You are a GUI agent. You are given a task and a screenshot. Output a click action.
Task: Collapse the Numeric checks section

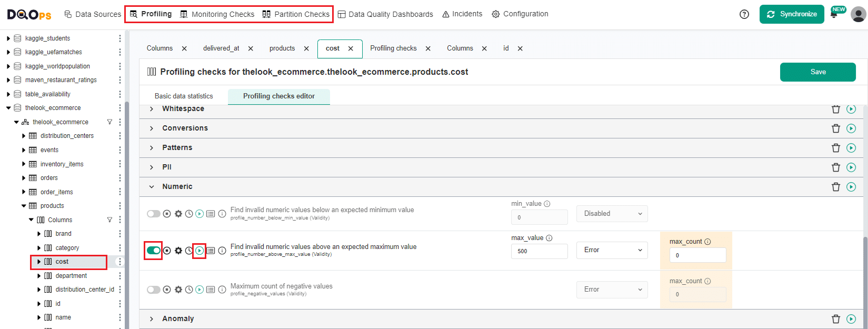[152, 187]
